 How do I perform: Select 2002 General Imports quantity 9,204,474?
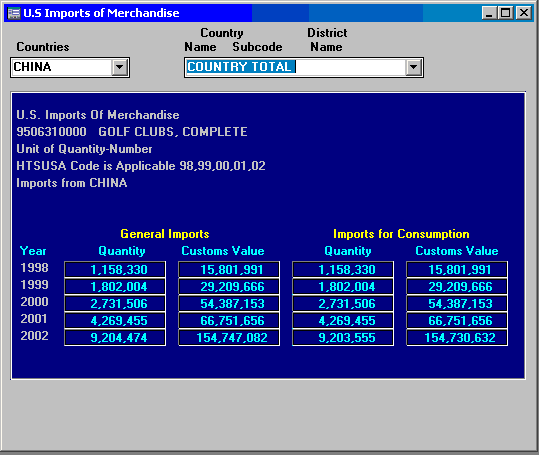pos(115,337)
